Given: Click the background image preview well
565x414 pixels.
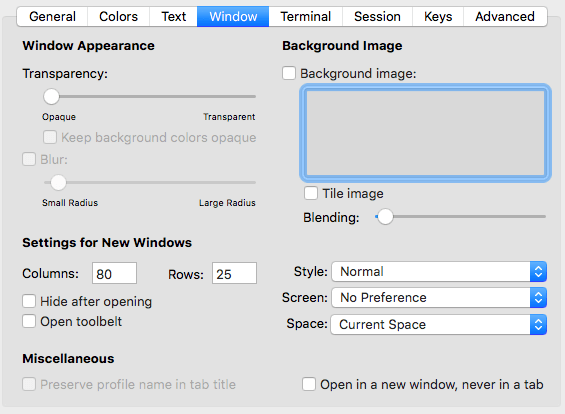Looking at the screenshot, I should pos(425,133).
